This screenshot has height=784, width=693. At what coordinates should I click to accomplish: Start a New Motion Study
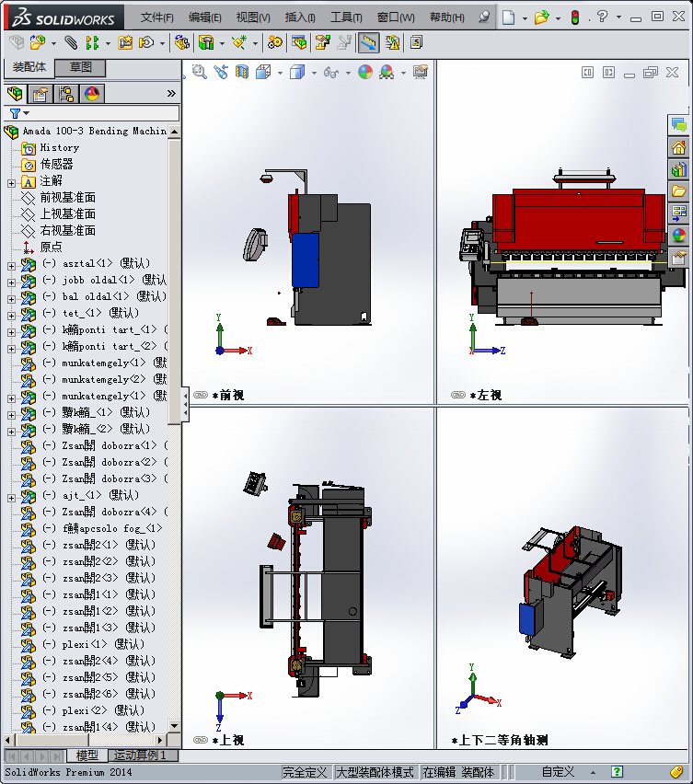274,42
